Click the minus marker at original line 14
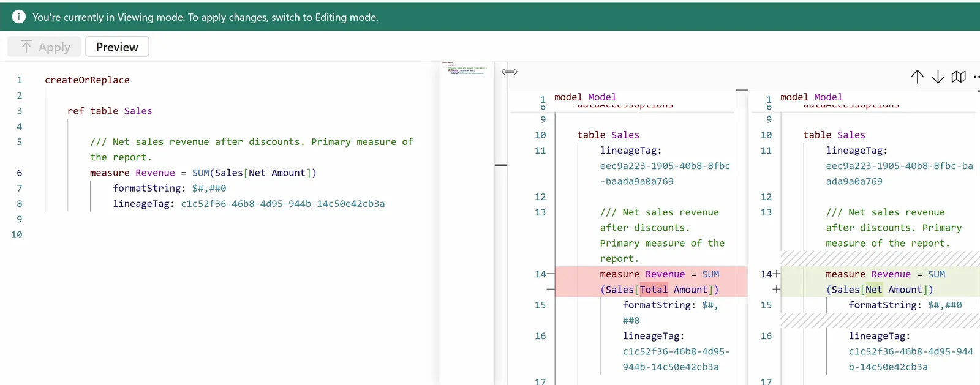 [x=551, y=274]
